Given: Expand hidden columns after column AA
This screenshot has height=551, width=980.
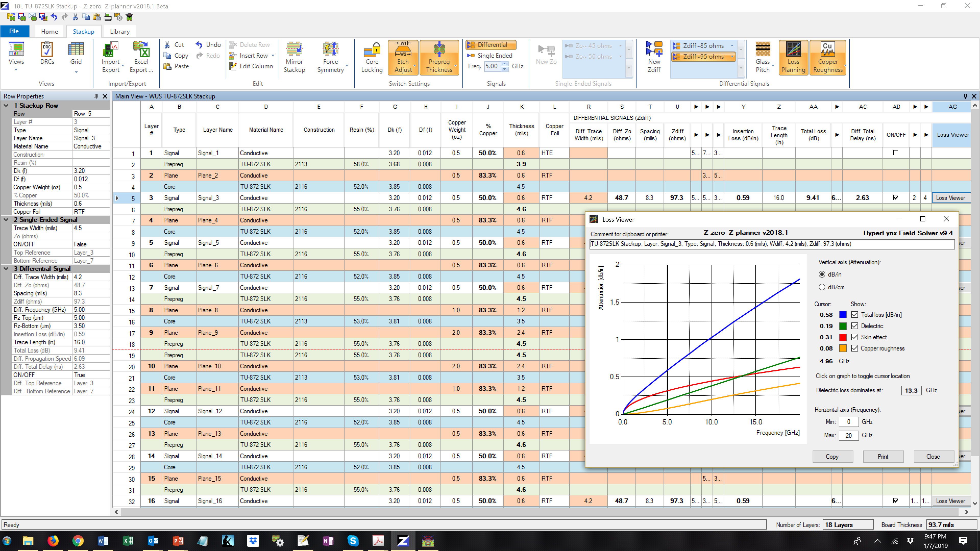Looking at the screenshot, I should click(x=837, y=107).
